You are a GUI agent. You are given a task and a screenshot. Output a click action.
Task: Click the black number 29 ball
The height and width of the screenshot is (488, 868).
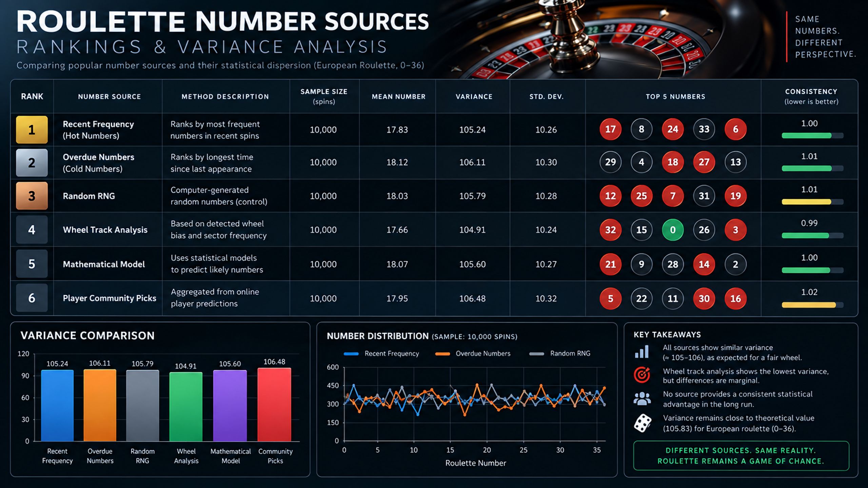[610, 162]
